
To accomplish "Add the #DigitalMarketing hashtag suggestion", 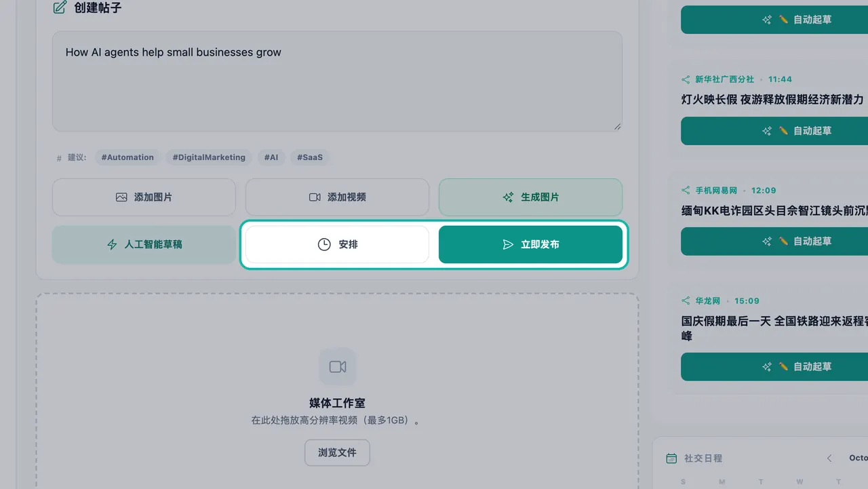I will [209, 157].
